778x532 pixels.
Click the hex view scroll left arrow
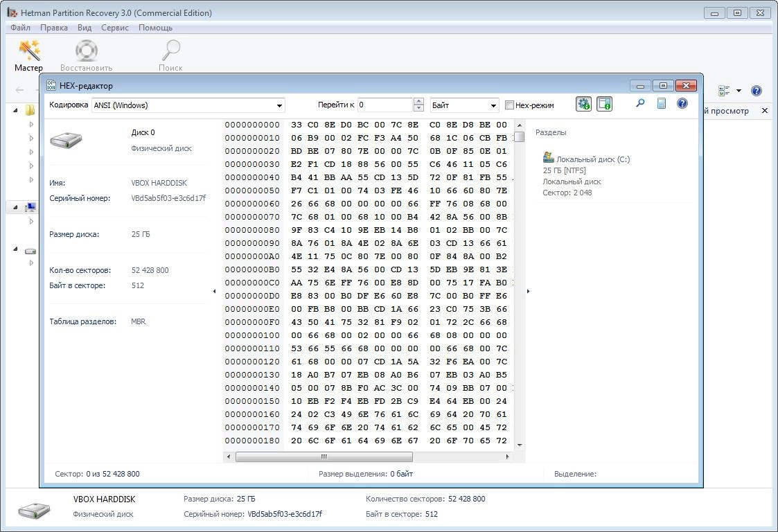tap(228, 456)
